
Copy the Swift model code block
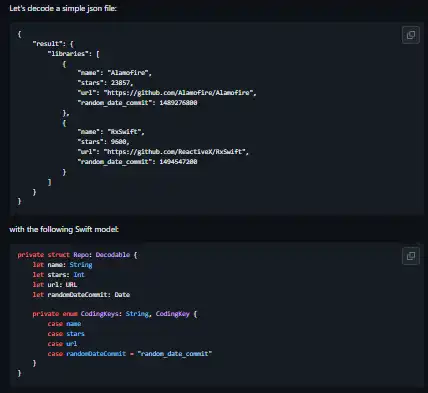411,256
